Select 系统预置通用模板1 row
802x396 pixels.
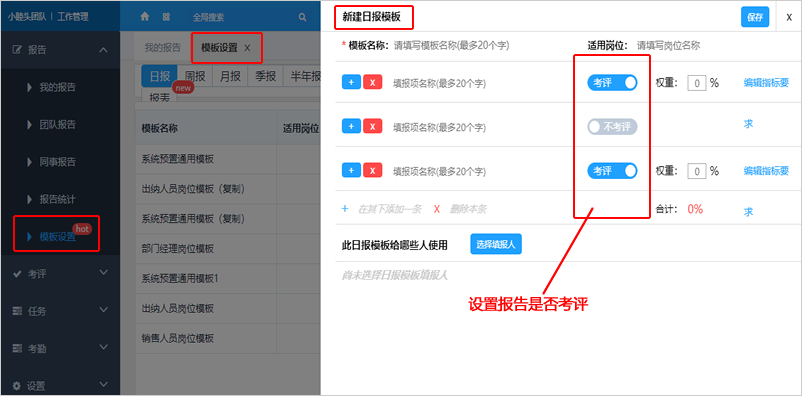pyautogui.click(x=228, y=278)
